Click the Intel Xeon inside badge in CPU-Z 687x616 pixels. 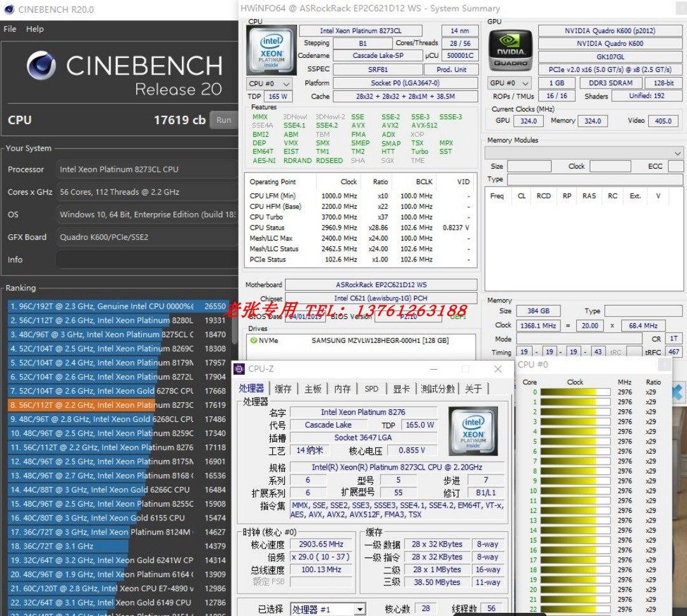[x=472, y=431]
